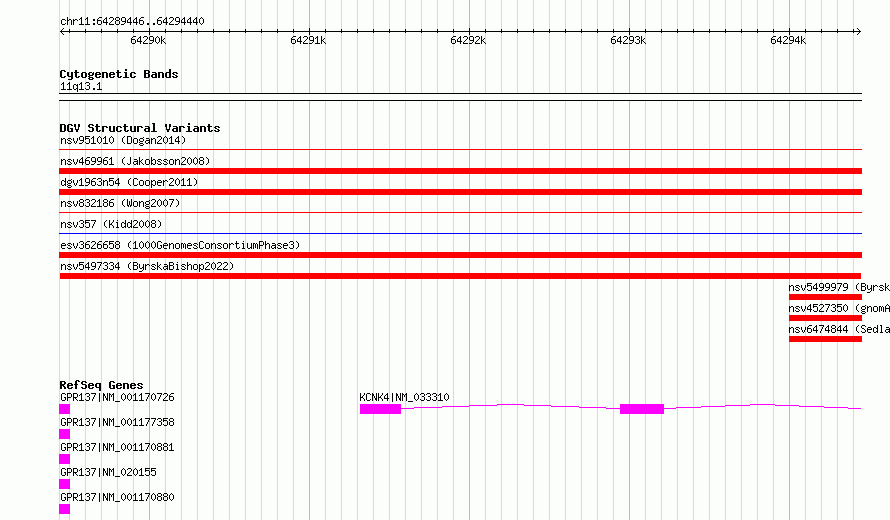The image size is (890, 520).
Task: Click the 64294k ruler tick label
Action: click(788, 40)
